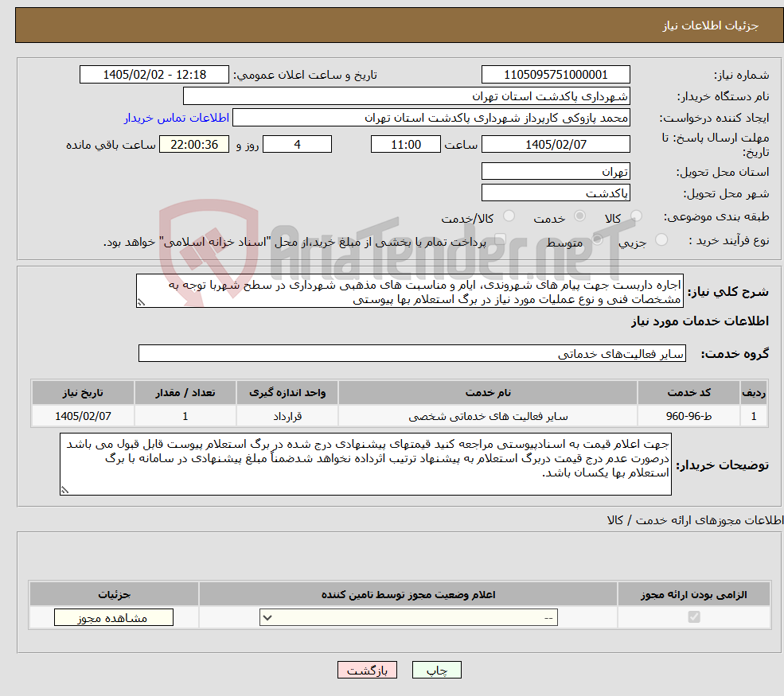Screen dimensions: 784x696
Task: Click the چاپ print button
Action: pos(436,670)
